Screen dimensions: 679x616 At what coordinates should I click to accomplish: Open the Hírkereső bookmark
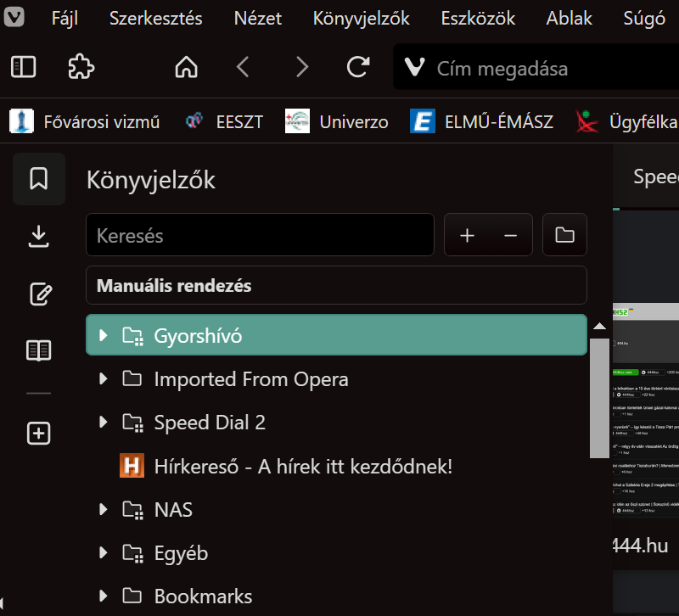click(303, 466)
